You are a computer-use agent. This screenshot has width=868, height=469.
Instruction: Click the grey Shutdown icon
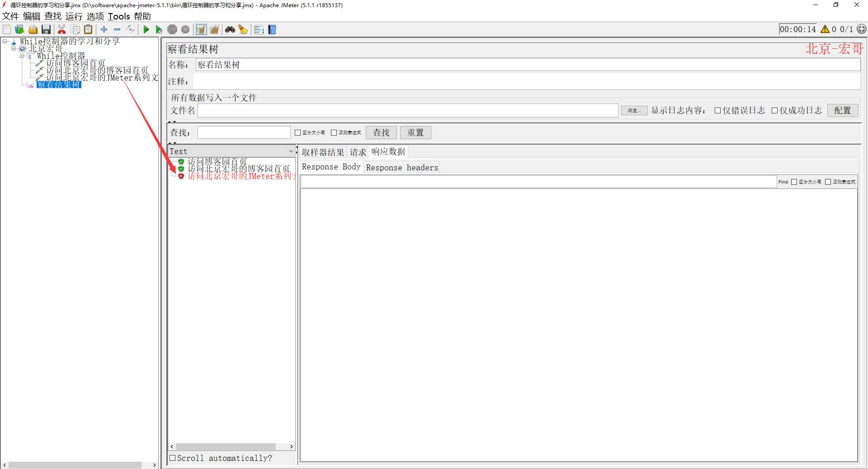185,30
